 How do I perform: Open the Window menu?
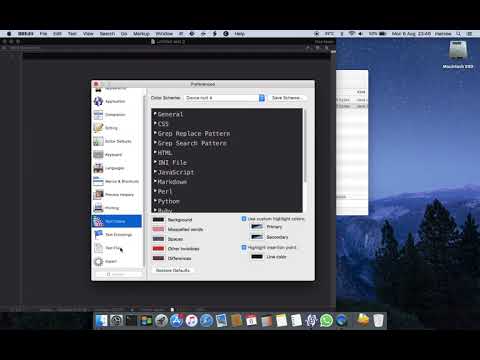coord(164,34)
